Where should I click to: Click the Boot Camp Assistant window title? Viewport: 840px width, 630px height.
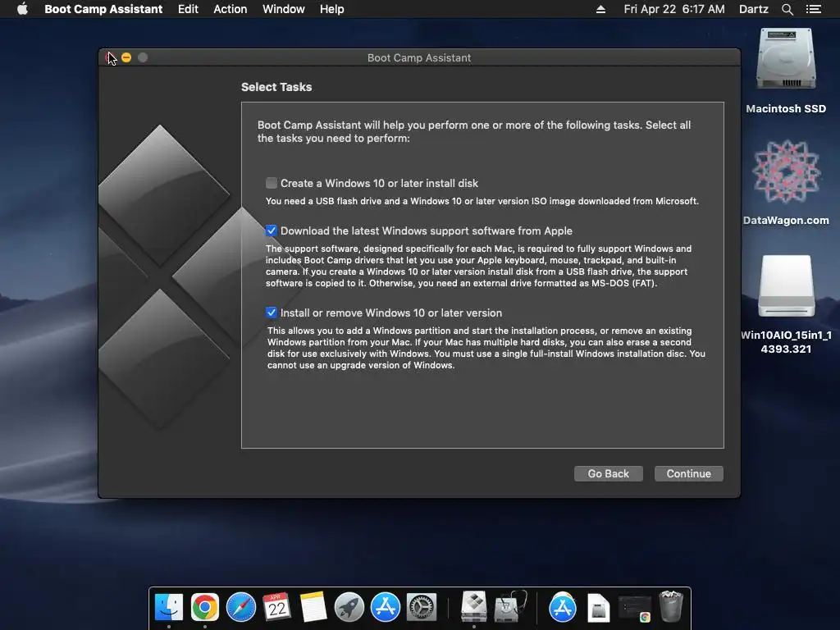pyautogui.click(x=419, y=58)
